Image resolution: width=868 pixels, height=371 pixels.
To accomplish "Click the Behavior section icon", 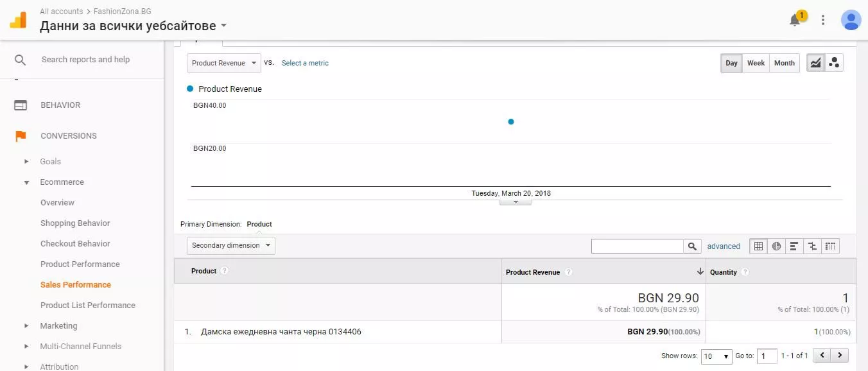I will tap(21, 105).
